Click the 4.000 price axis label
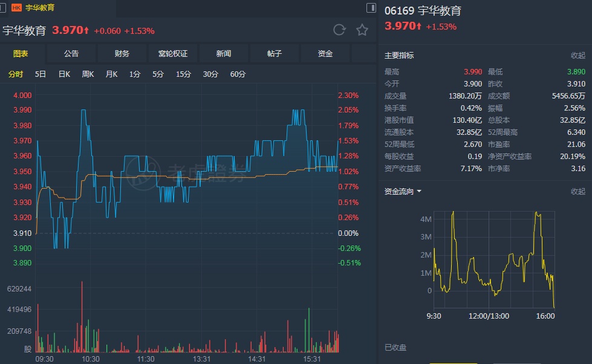Image resolution: width=592 pixels, height=364 pixels. 22,95
